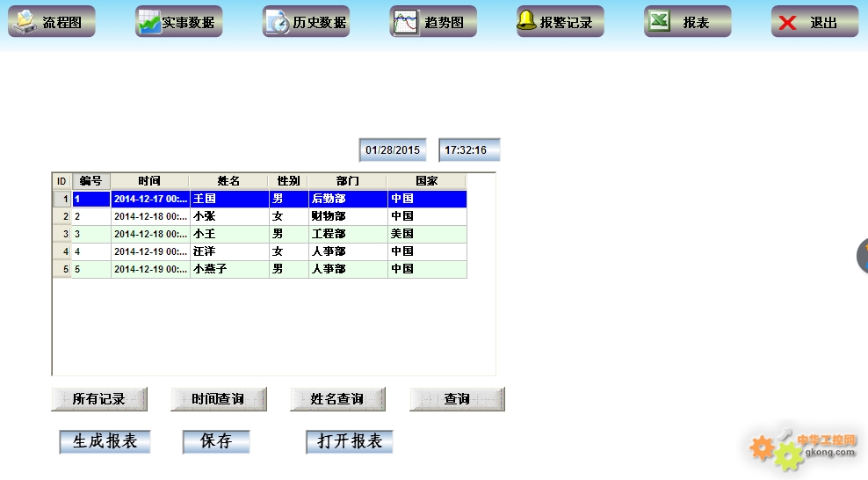Open 报警记录 text label
The image size is (868, 480).
click(x=567, y=22)
